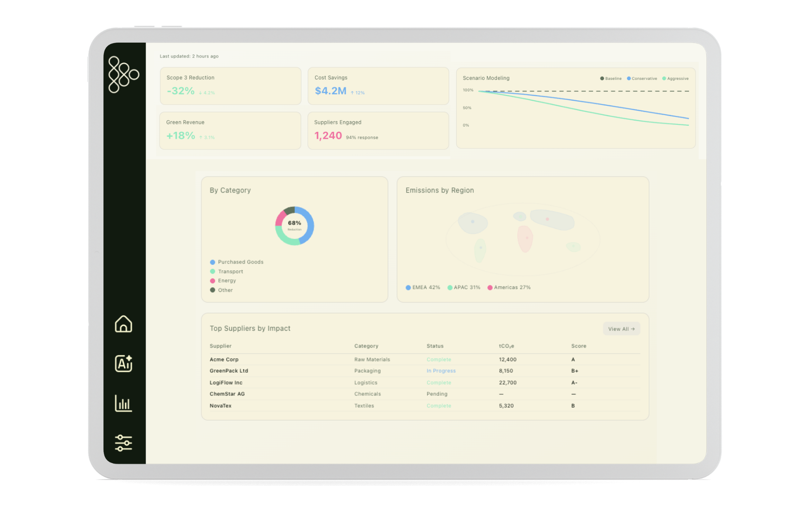Click the Raw Materials category cell
The width and height of the screenshot is (812, 509).
click(372, 360)
